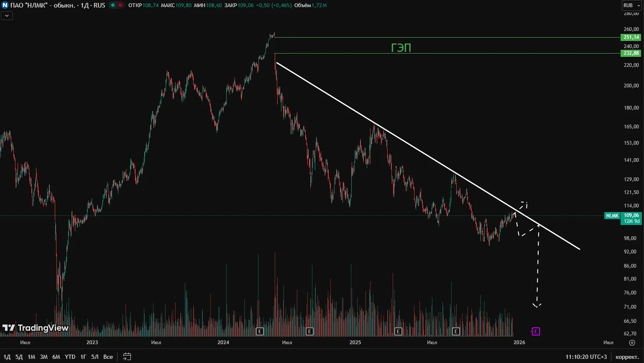Click the green 251,14 price level label

631,38
